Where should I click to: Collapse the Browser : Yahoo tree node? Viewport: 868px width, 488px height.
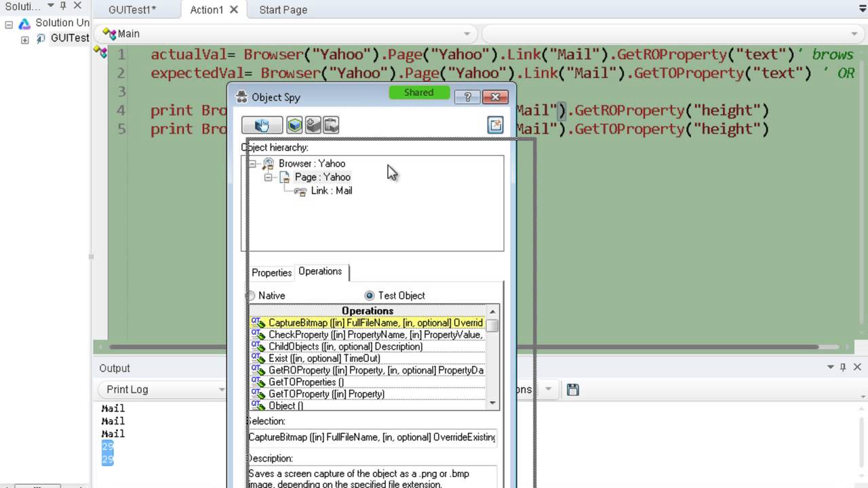point(252,163)
